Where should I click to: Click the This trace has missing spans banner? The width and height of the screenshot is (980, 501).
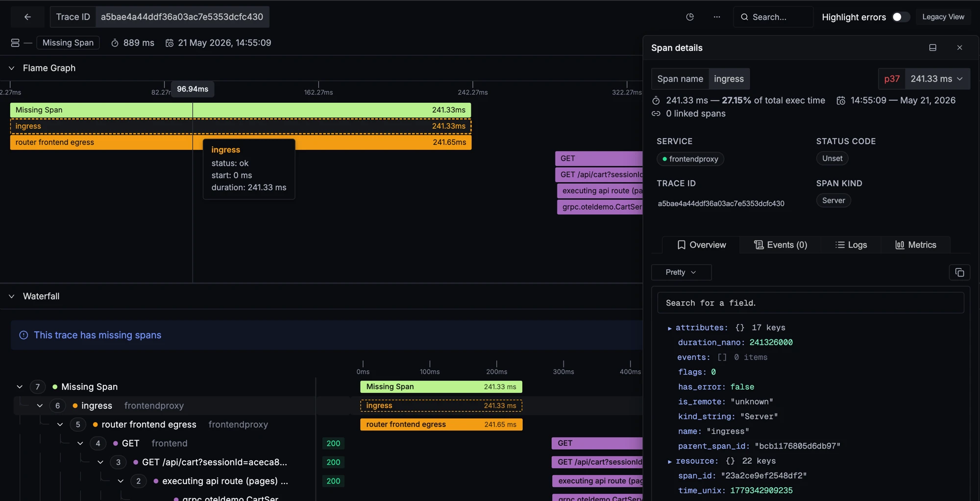326,335
